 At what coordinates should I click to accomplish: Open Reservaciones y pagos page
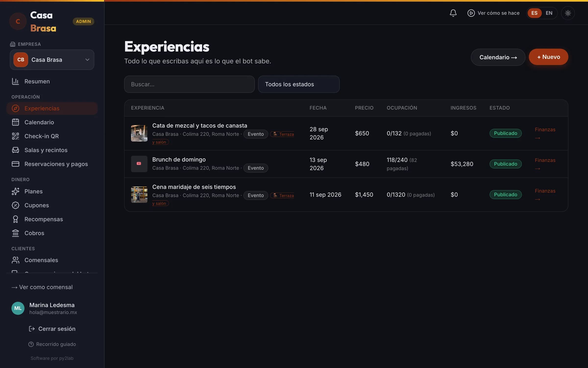(52, 164)
